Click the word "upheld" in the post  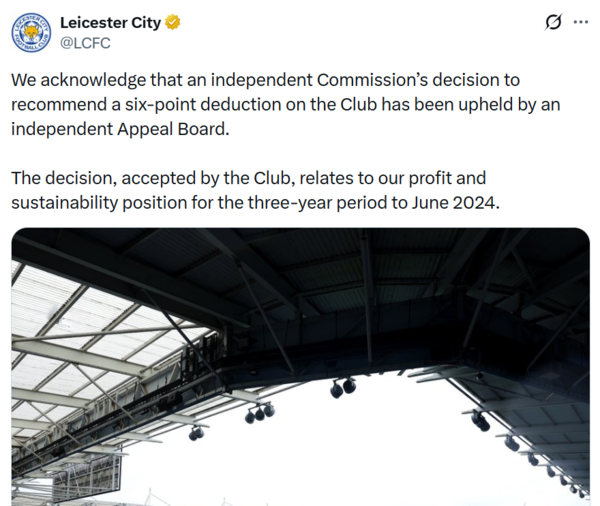point(482,103)
